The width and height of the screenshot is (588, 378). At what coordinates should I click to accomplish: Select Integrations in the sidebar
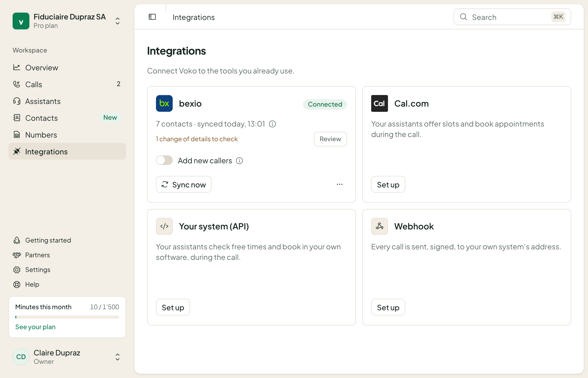(x=67, y=151)
